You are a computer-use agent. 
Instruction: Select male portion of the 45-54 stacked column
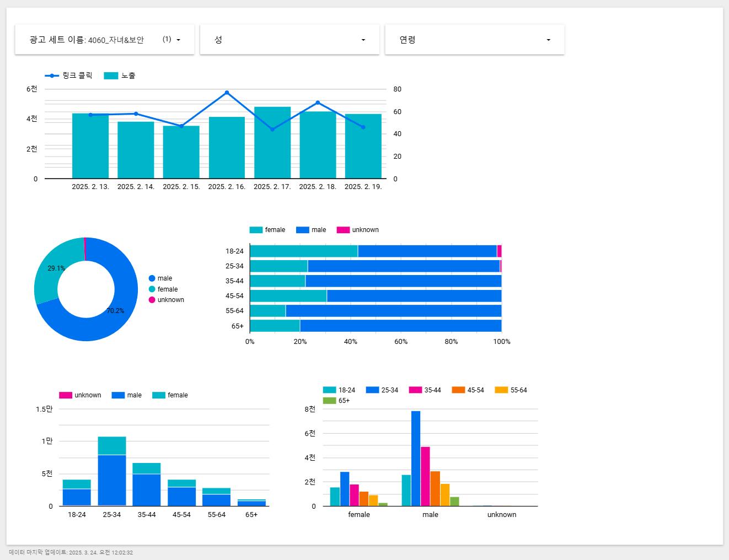click(x=182, y=497)
